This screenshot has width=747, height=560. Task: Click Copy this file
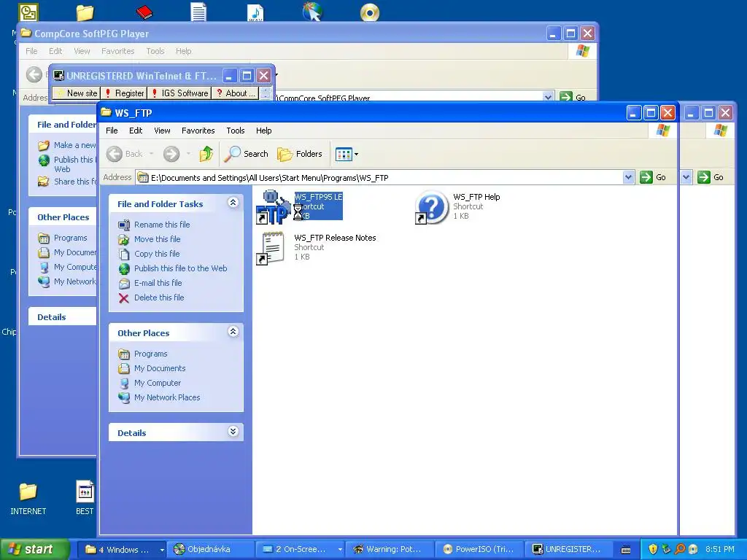pos(149,254)
